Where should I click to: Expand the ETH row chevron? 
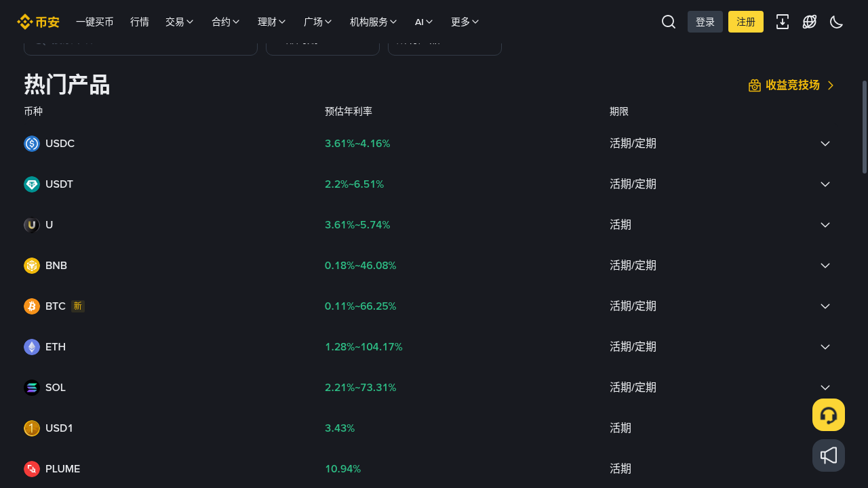tap(825, 347)
